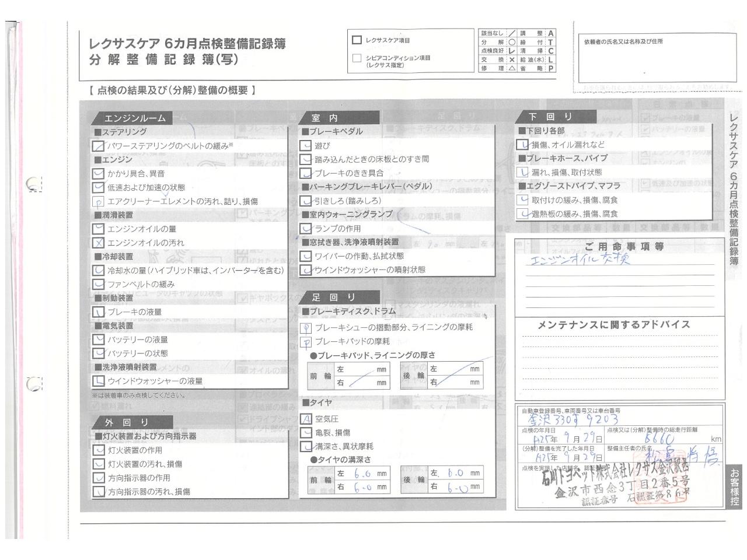Toggle the ブレーキのきき具合 checkbox
The image size is (747, 560).
click(x=306, y=173)
